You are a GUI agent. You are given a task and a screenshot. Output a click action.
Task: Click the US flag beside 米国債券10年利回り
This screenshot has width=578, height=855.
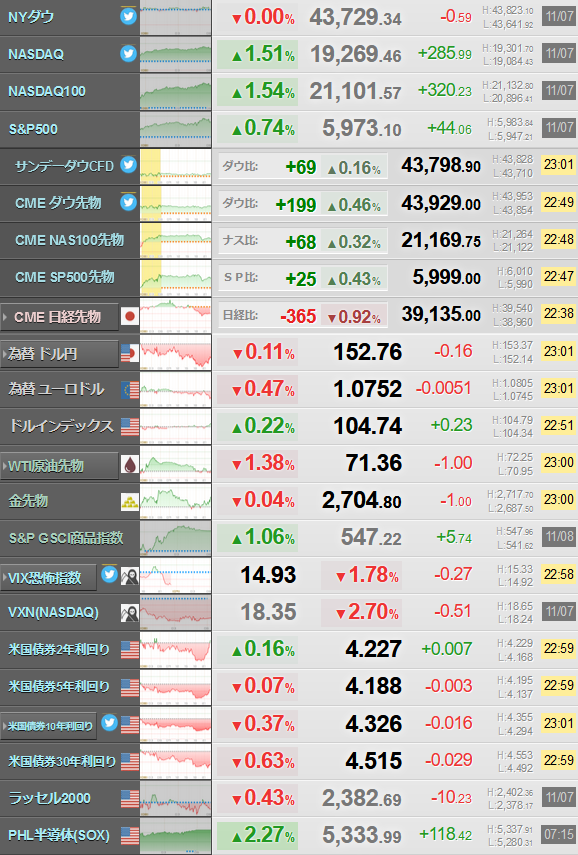130,725
